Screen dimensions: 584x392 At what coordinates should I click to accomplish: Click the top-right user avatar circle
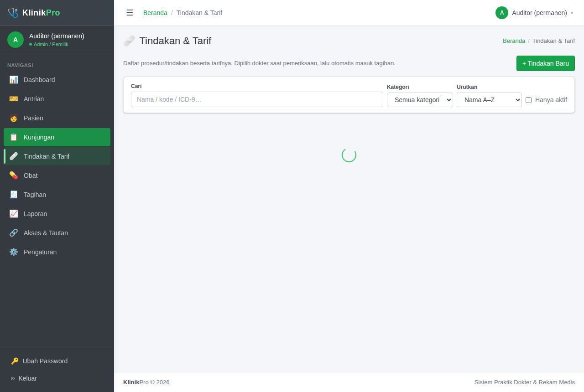(502, 13)
